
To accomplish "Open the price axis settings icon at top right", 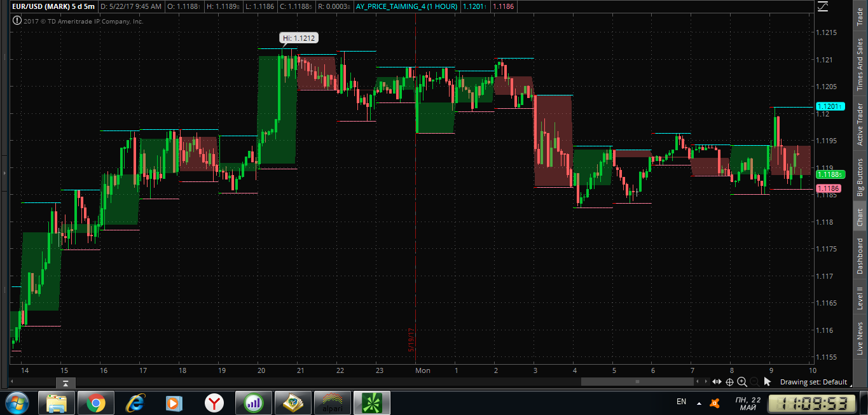I will [823, 6].
